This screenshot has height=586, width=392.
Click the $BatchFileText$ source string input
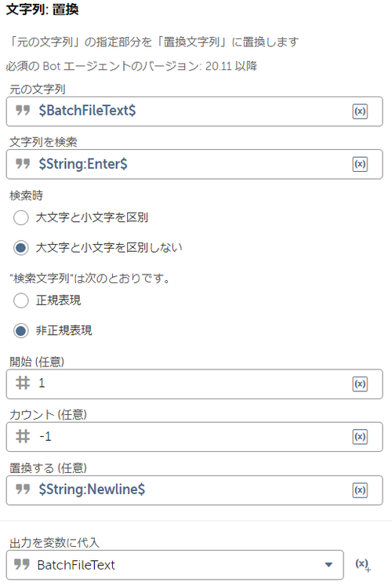click(x=194, y=111)
